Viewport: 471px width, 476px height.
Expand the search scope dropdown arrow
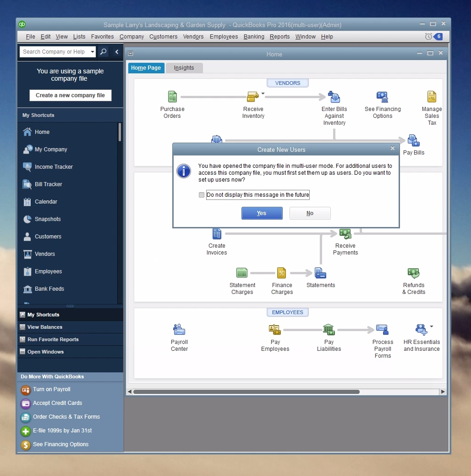[92, 52]
